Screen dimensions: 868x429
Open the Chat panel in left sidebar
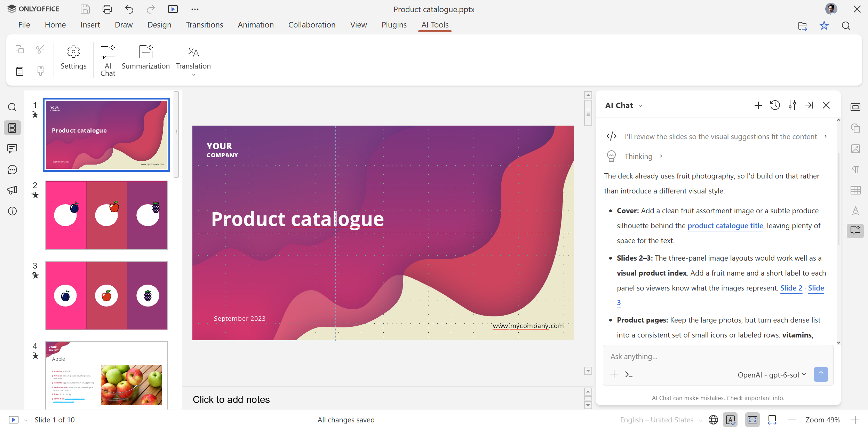(12, 169)
